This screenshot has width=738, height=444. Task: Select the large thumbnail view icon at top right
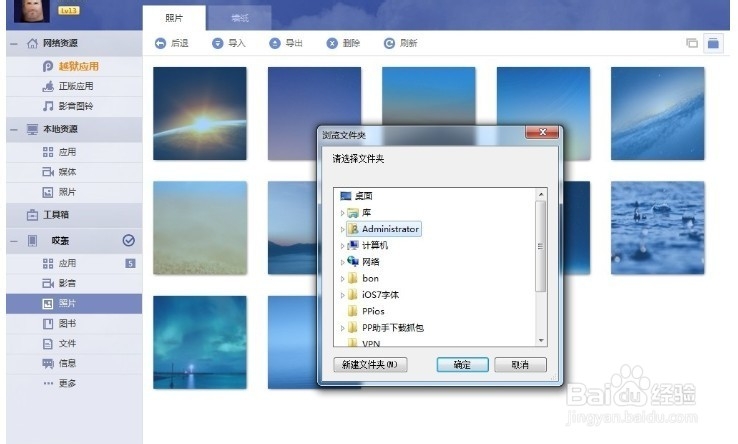pyautogui.click(x=713, y=43)
